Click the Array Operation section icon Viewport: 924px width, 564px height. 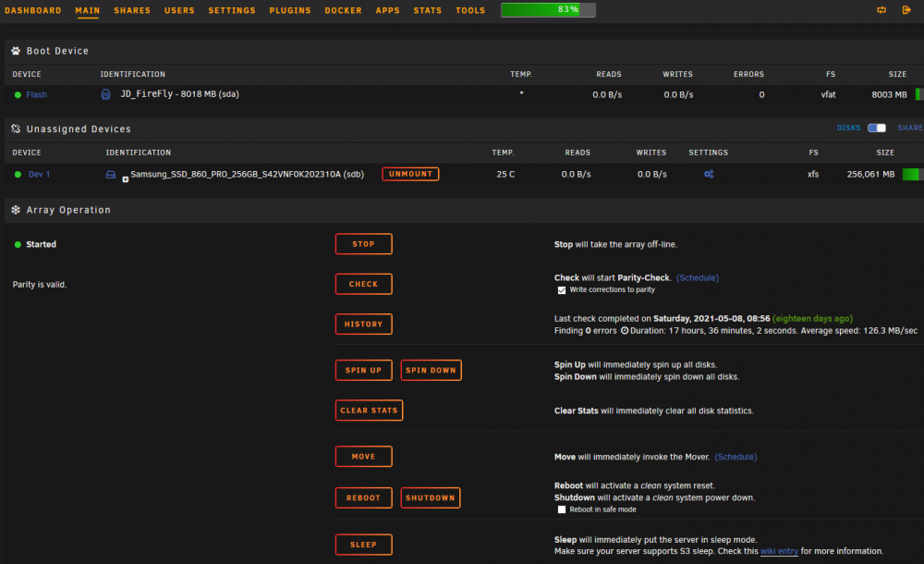pyautogui.click(x=16, y=210)
